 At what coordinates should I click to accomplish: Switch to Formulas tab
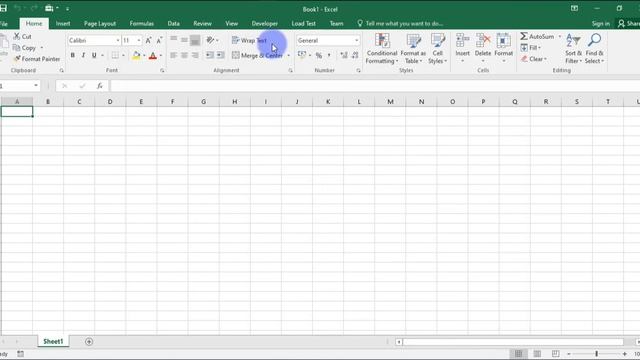tap(142, 23)
